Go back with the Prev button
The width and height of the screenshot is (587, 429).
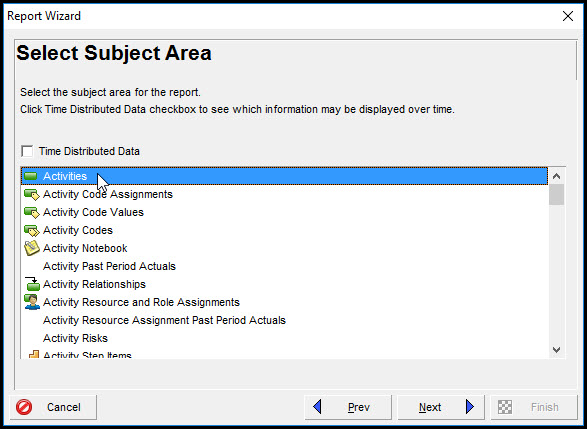pos(348,407)
